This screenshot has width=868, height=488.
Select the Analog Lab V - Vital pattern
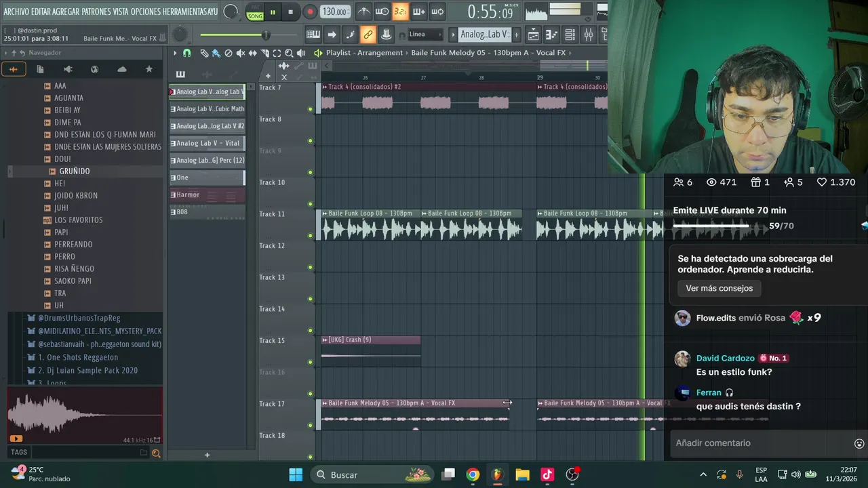(x=208, y=143)
